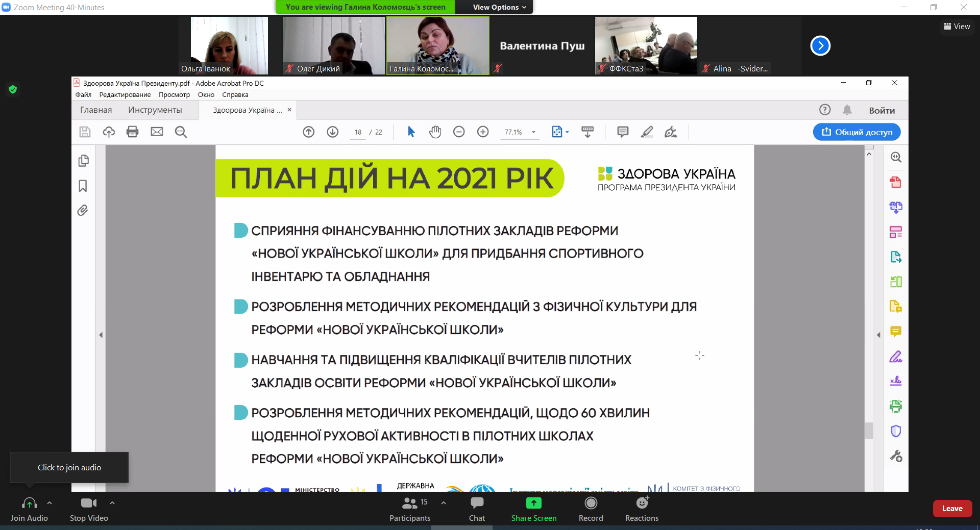Stop your video in Zoom
This screenshot has height=530, width=980.
click(88, 509)
